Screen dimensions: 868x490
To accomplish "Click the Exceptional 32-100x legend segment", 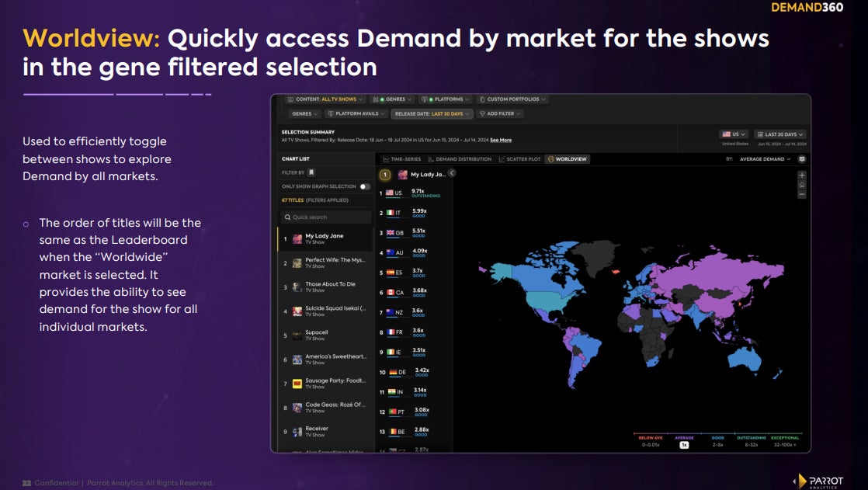I will coord(785,441).
